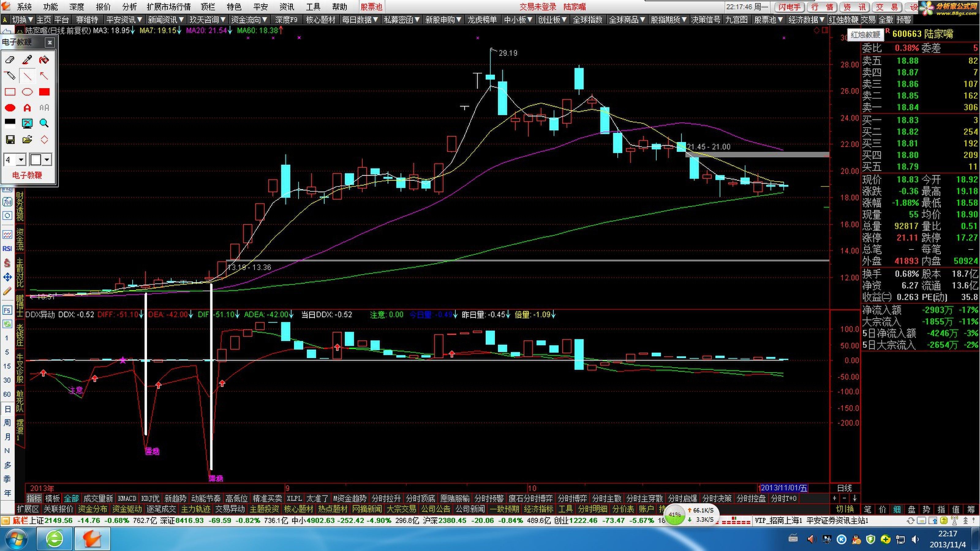The width and height of the screenshot is (980, 551).
Task: Click the plus zoom-in chart button
Action: (x=834, y=499)
